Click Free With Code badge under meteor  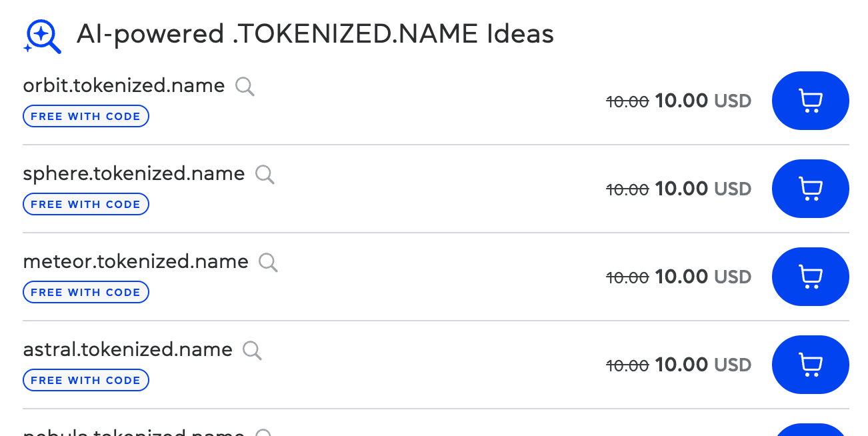(86, 292)
